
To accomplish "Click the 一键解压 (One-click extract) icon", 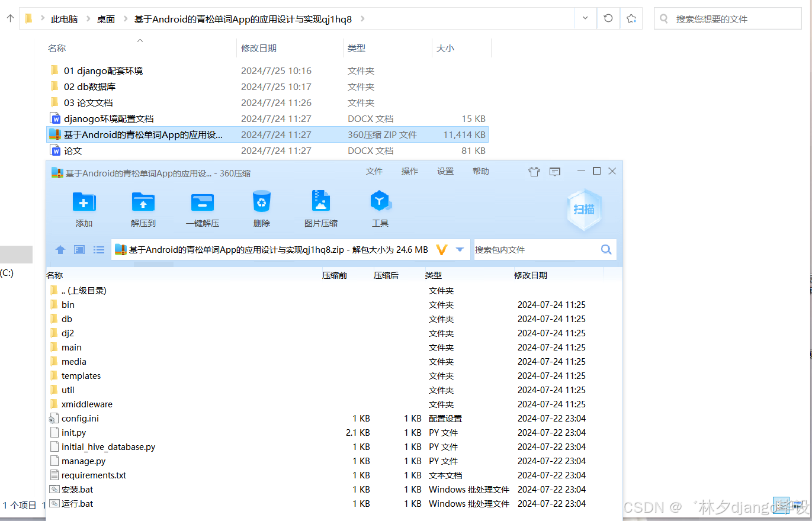I will pyautogui.click(x=203, y=202).
